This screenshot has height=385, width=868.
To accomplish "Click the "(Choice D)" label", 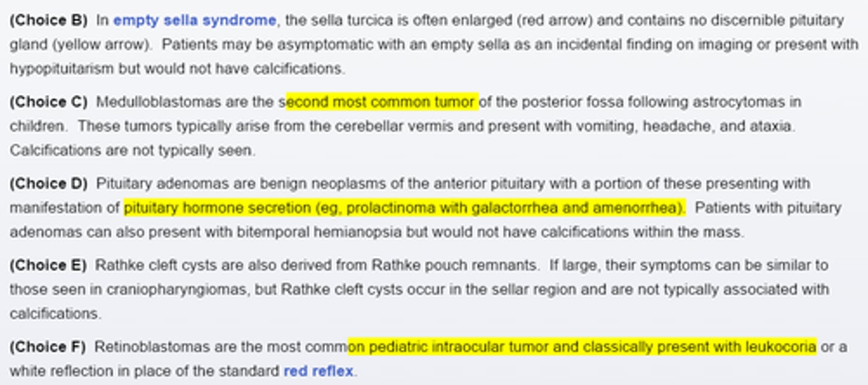I will click(x=48, y=184).
